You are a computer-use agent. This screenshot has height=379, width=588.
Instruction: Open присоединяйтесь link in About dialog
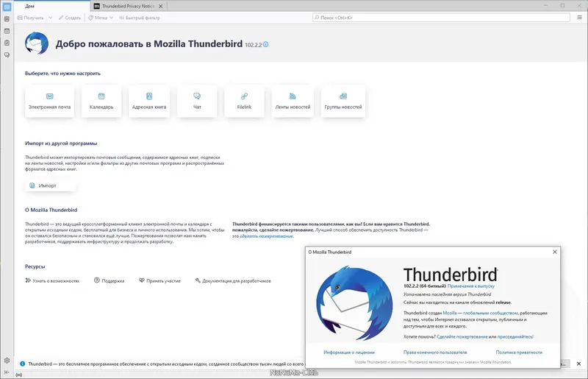(x=515, y=336)
